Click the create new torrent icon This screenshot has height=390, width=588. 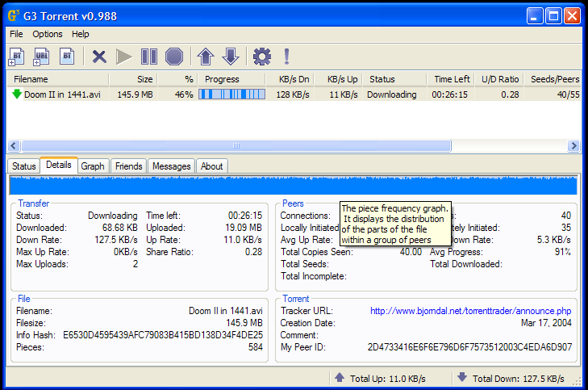point(68,57)
